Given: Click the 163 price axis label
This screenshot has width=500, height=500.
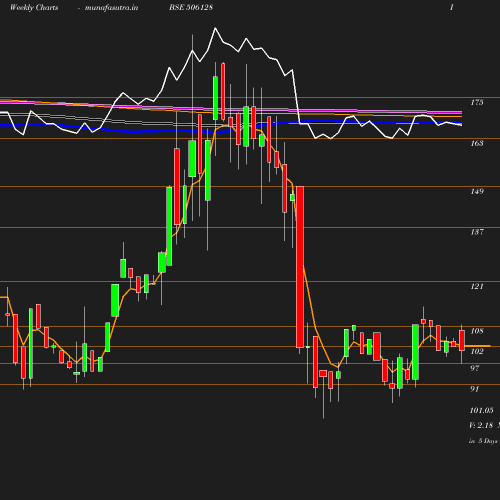Looking at the screenshot, I should (477, 143).
